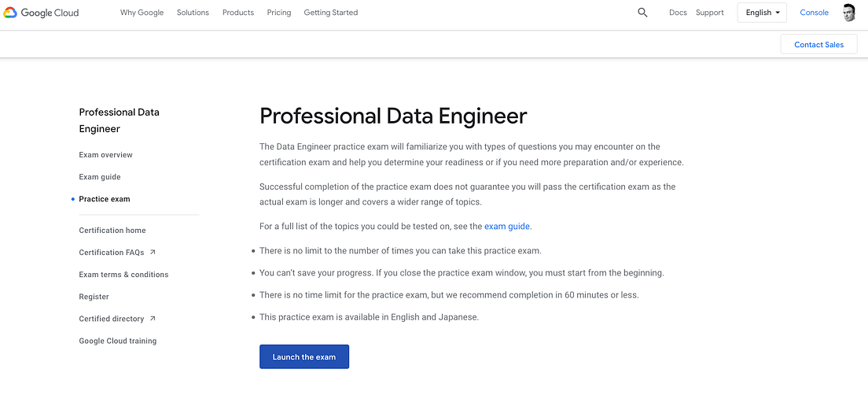Go to the Console

point(814,13)
